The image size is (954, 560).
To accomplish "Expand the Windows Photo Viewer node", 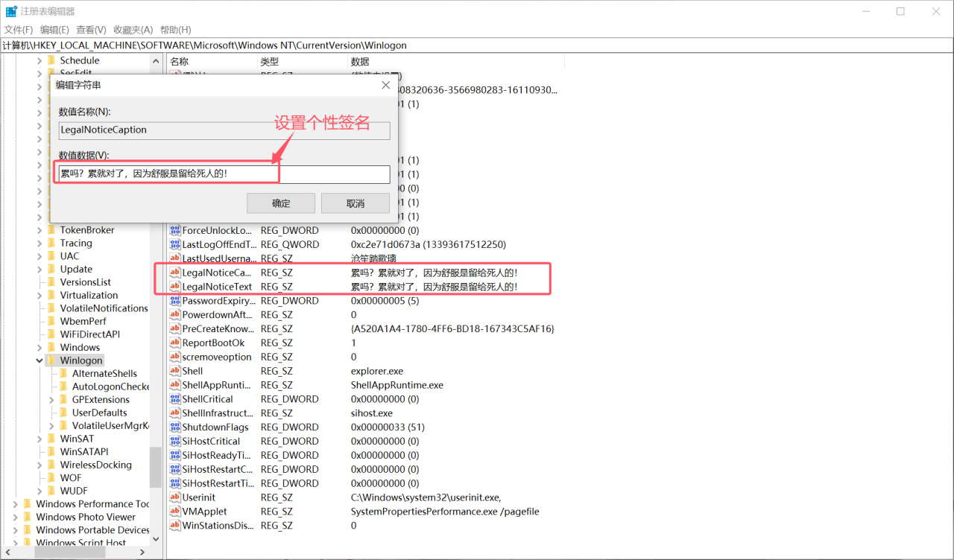I will [x=16, y=517].
